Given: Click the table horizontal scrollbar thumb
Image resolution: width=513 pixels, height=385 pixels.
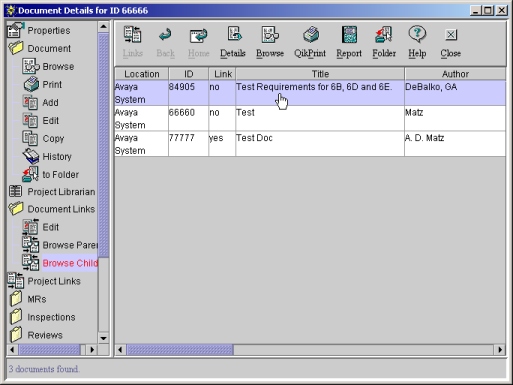Looking at the screenshot, I should [180, 350].
